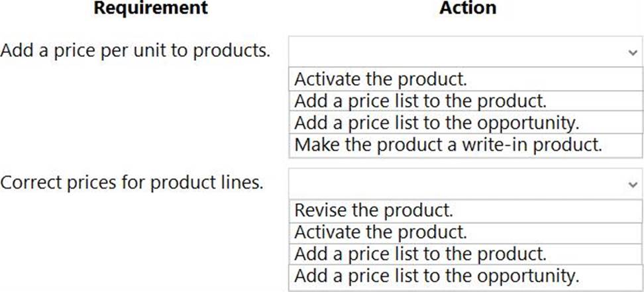Select bottom list's 'Add a price list to the product.'

click(x=465, y=254)
